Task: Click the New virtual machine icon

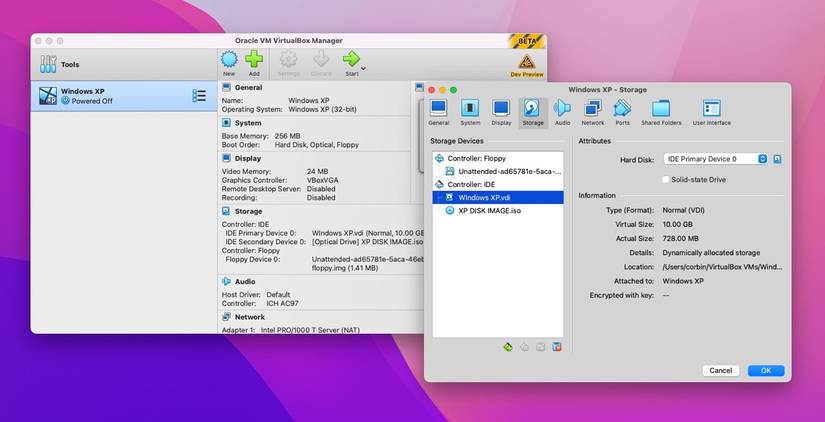Action: click(229, 61)
